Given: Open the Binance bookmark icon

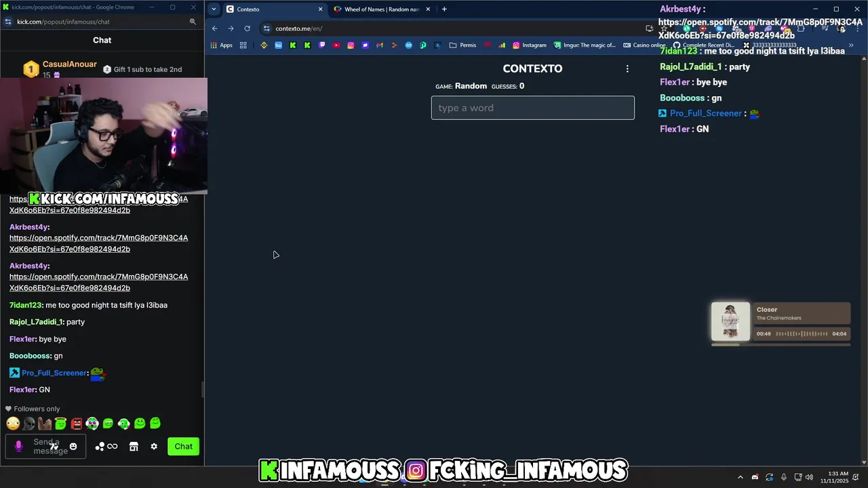Looking at the screenshot, I should tap(264, 45).
